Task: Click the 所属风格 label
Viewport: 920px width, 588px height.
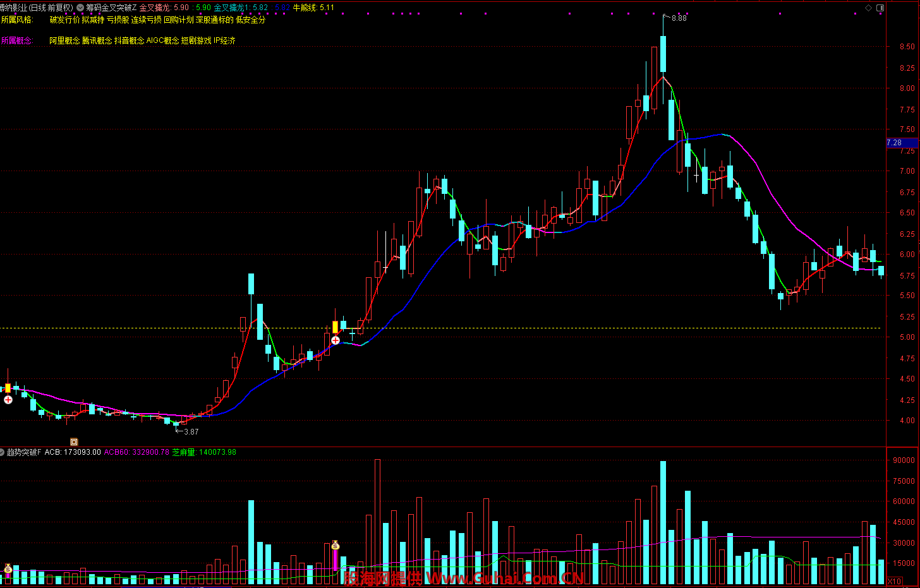Action: coord(17,20)
